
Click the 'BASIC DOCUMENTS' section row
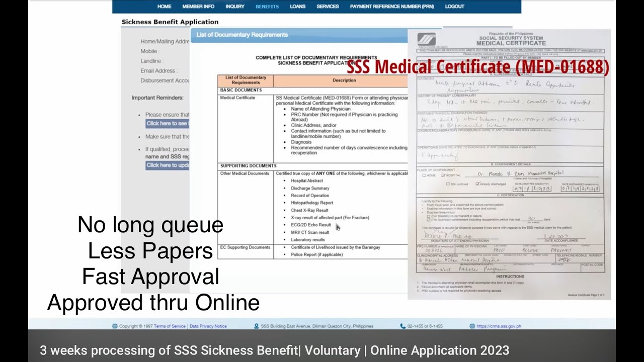(x=312, y=90)
